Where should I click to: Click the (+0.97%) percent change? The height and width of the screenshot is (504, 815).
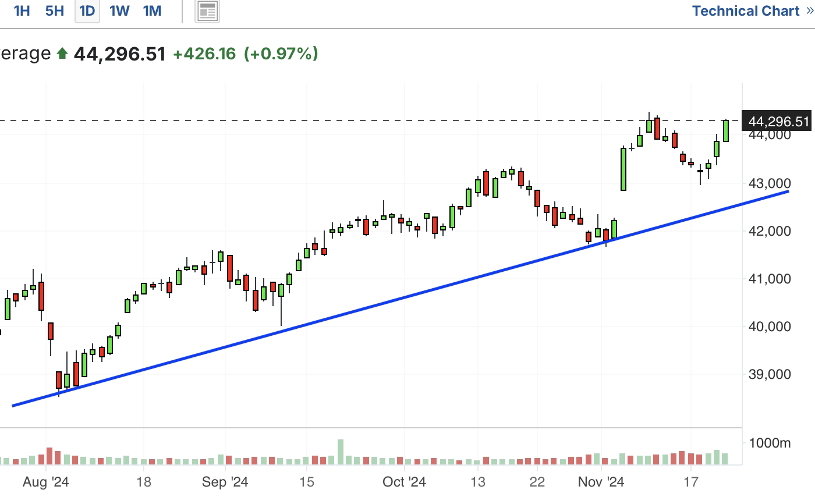tap(281, 54)
